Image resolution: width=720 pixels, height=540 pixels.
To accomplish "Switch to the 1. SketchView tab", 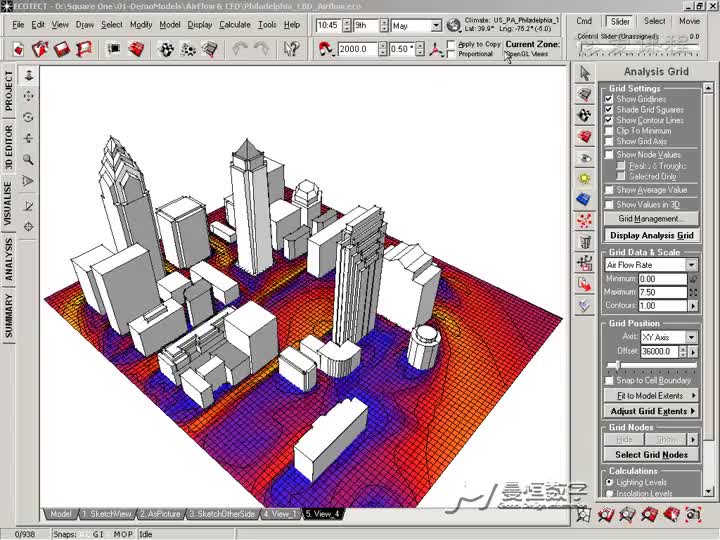I will click(x=107, y=514).
